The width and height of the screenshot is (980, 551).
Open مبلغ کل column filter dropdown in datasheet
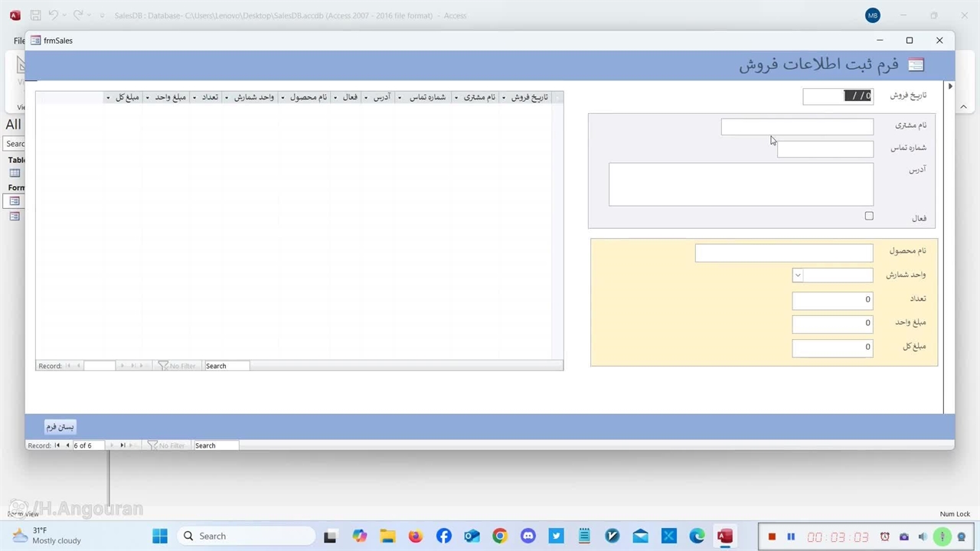click(x=108, y=98)
